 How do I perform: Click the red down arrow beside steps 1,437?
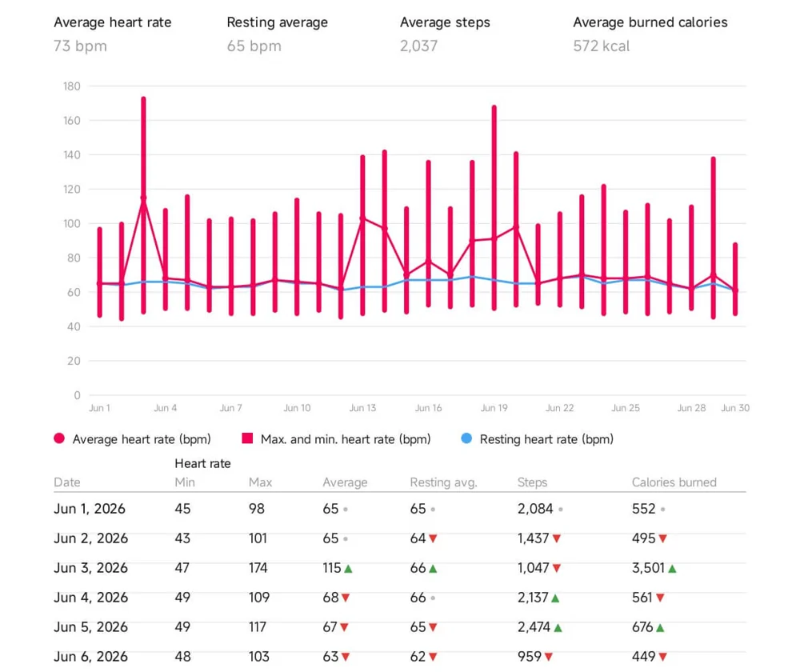pos(557,539)
